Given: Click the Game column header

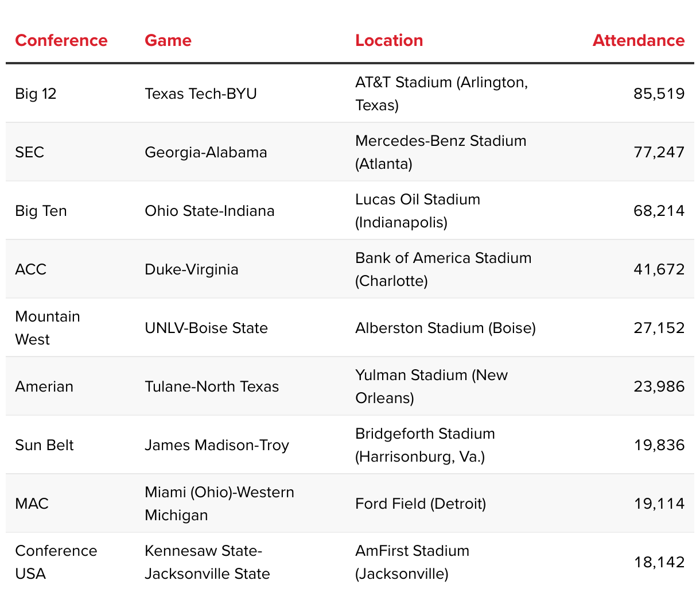Looking at the screenshot, I should click(x=168, y=40).
